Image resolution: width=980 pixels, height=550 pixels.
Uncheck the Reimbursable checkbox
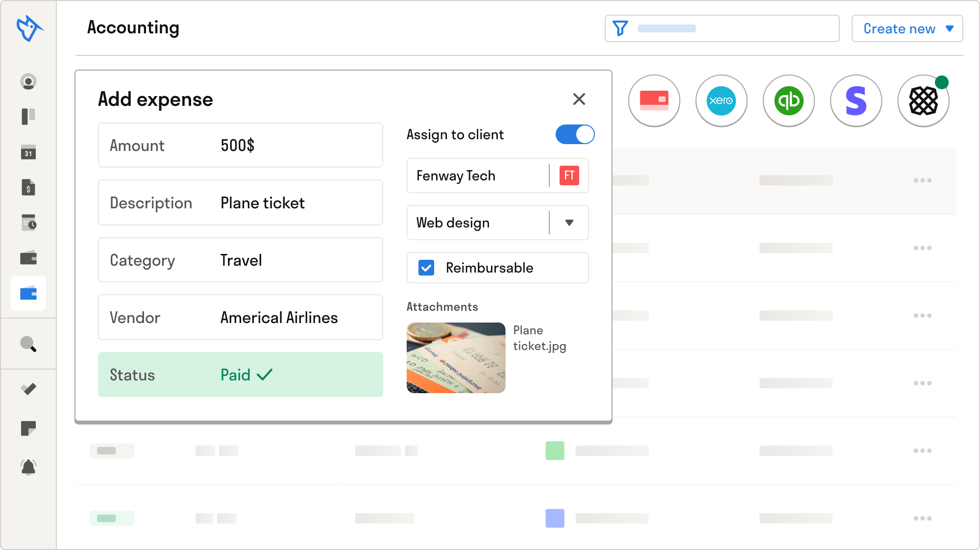pyautogui.click(x=426, y=268)
